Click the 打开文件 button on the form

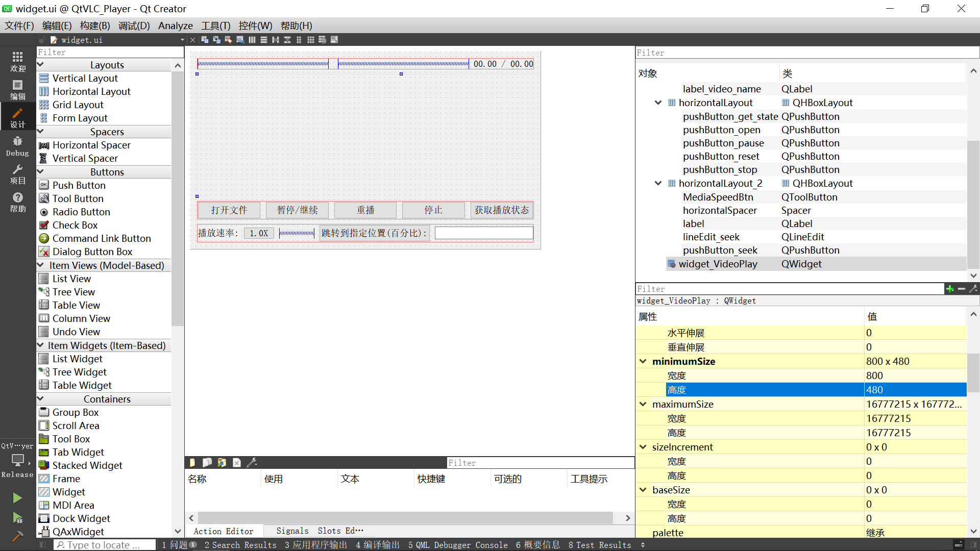[x=229, y=210]
